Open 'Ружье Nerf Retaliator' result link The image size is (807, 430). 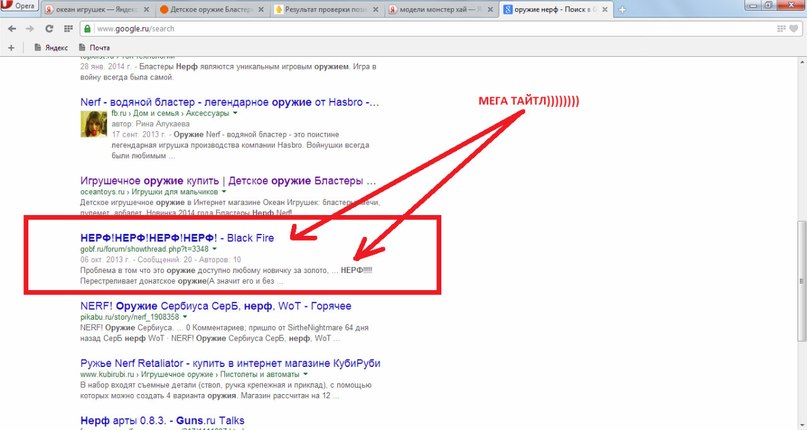coord(230,363)
